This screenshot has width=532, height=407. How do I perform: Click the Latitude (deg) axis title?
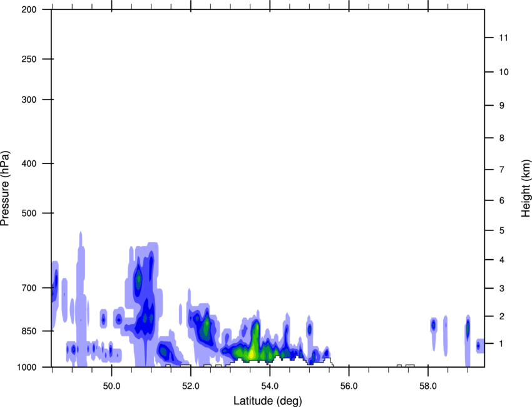(x=267, y=401)
